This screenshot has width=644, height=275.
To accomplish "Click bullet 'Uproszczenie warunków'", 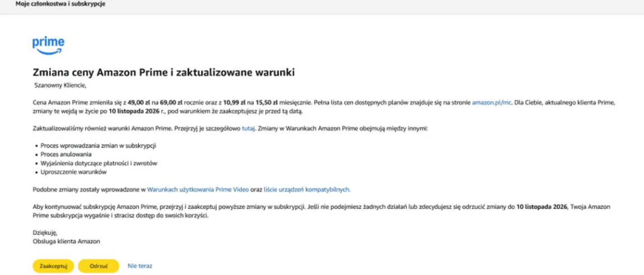I will coord(74,172).
